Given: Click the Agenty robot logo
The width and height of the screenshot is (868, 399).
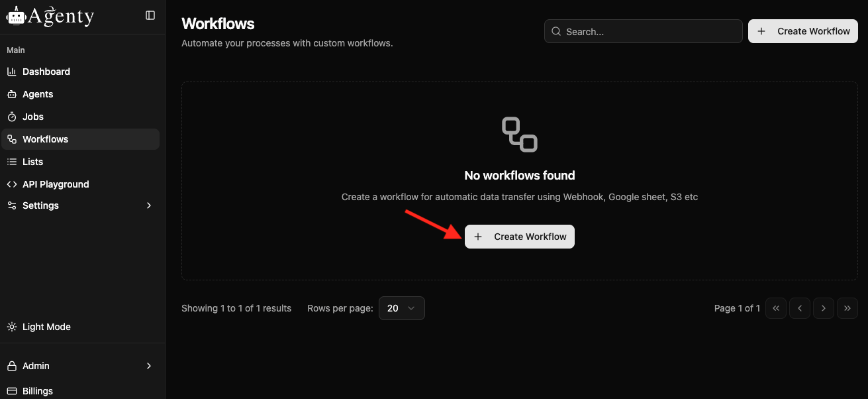Looking at the screenshot, I should [15, 17].
